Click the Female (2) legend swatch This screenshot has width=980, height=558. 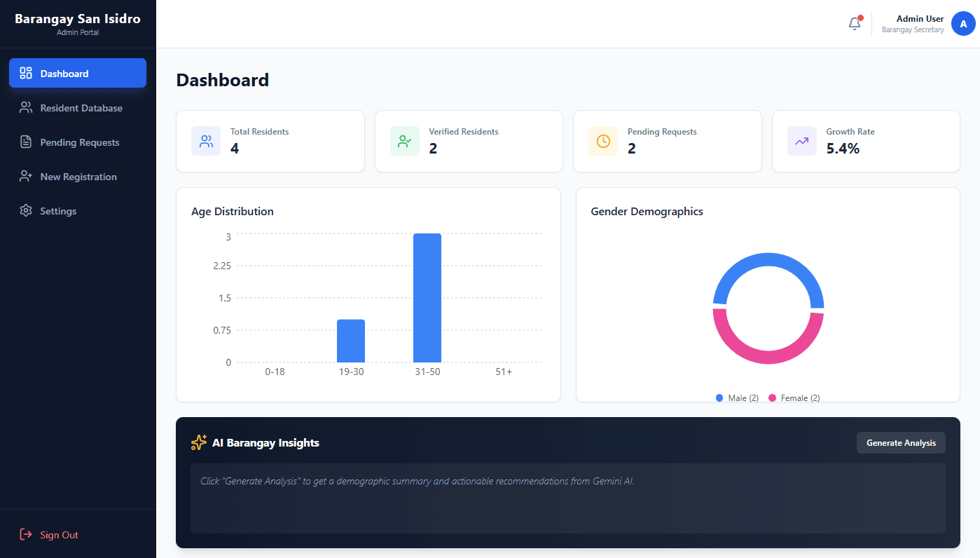coord(773,397)
